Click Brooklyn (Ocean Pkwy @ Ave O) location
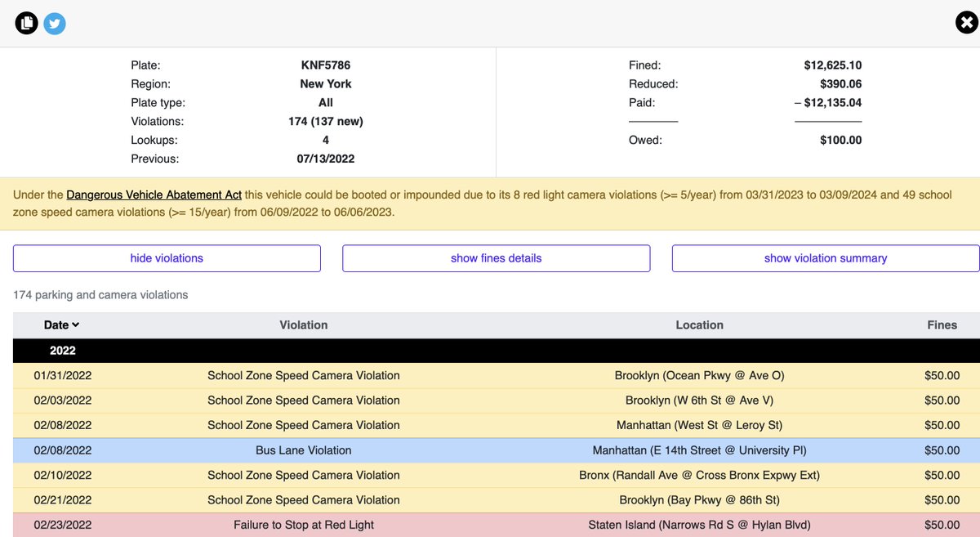980x537 pixels. click(700, 376)
